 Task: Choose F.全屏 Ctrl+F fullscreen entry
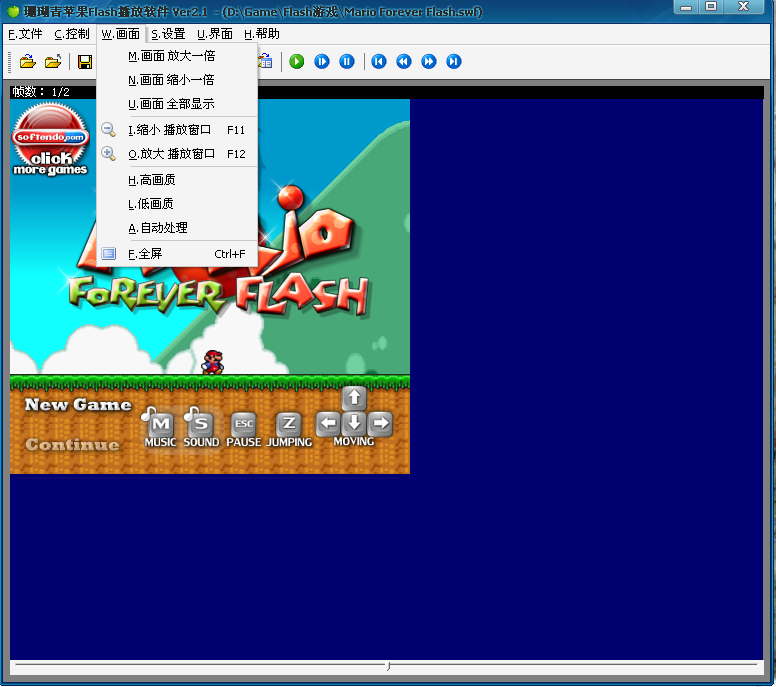(x=177, y=254)
